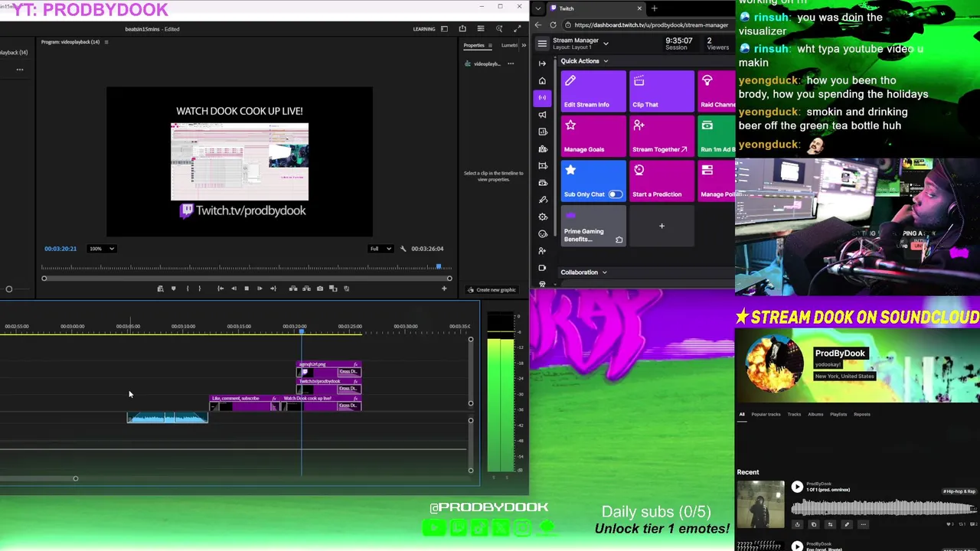Close the Twitch browser tab
This screenshot has width=980, height=551.
pyautogui.click(x=639, y=8)
